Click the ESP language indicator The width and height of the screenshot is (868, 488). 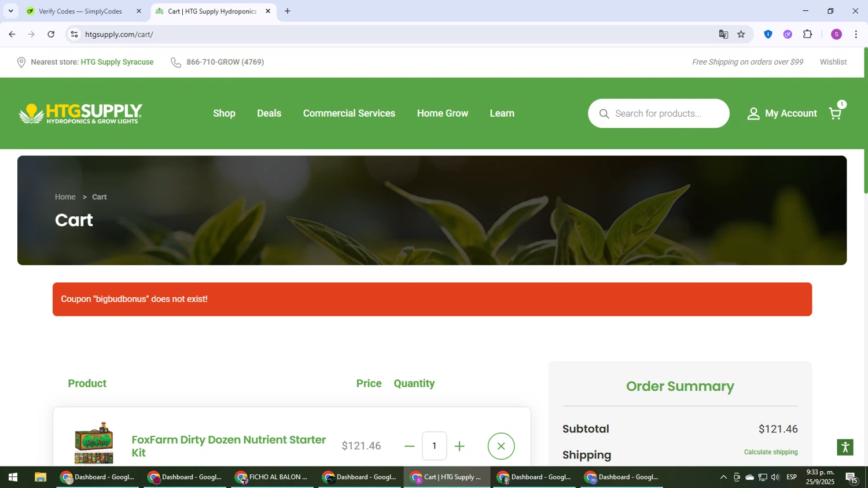coord(792,477)
